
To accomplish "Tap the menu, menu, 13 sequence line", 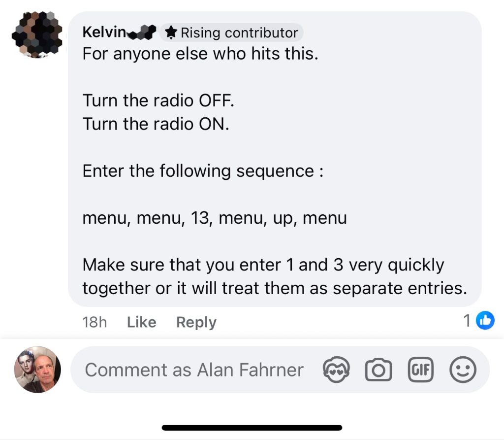I will (x=214, y=218).
